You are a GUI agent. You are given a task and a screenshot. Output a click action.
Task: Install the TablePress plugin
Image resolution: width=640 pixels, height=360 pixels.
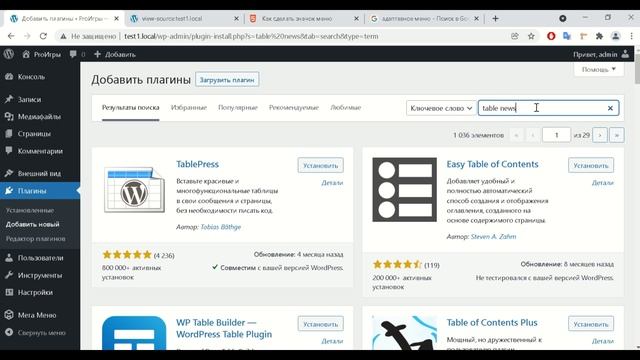point(320,165)
